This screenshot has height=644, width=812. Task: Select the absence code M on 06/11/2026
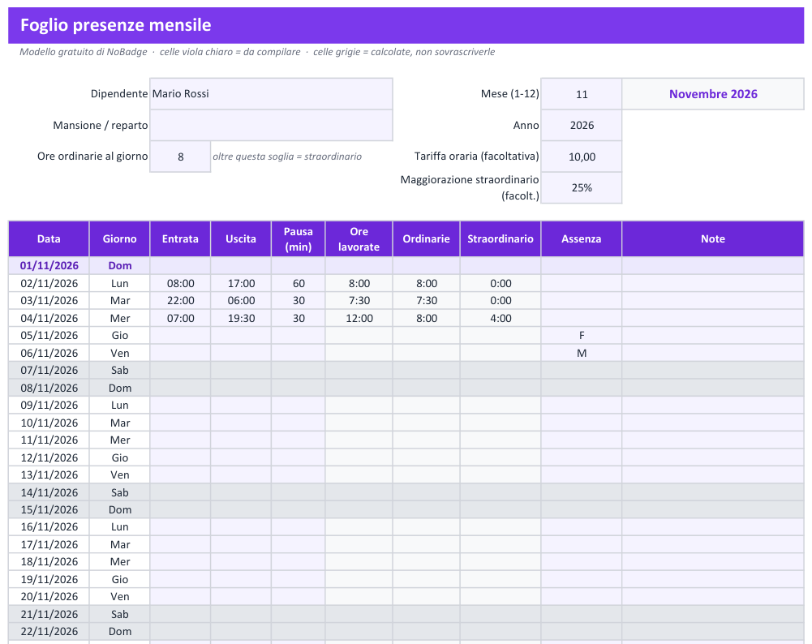tap(581, 353)
